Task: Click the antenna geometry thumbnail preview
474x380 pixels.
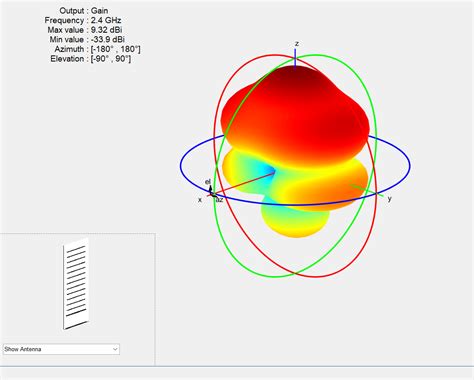Action: 76,284
